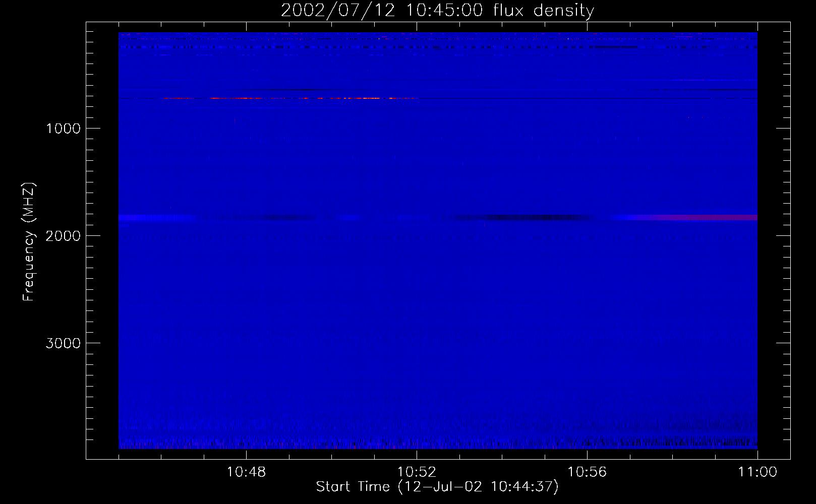Click the 10:52 time tick label
The height and width of the screenshot is (504, 816).
(417, 472)
